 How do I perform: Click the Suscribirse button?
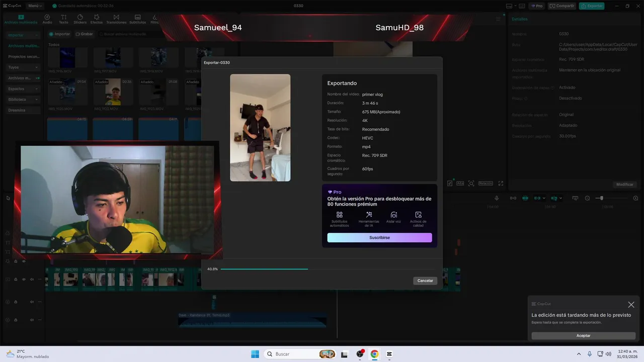(379, 237)
